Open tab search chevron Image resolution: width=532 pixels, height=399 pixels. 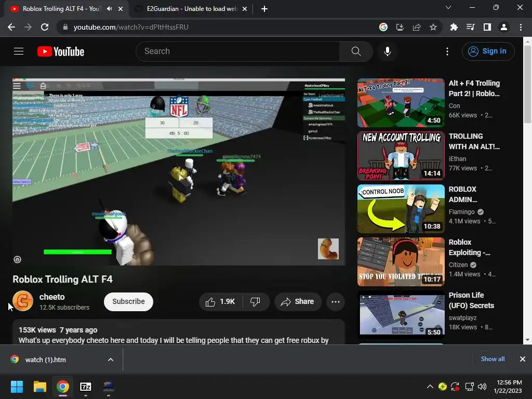(x=448, y=7)
